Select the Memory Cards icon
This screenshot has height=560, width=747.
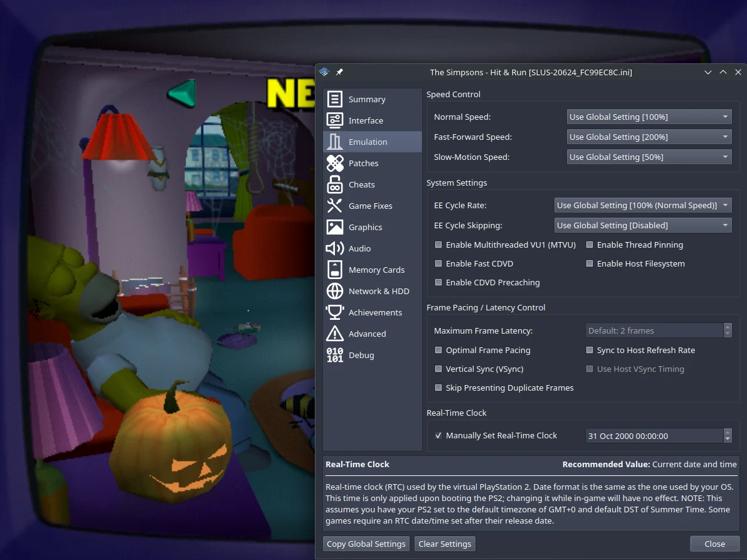coord(335,270)
